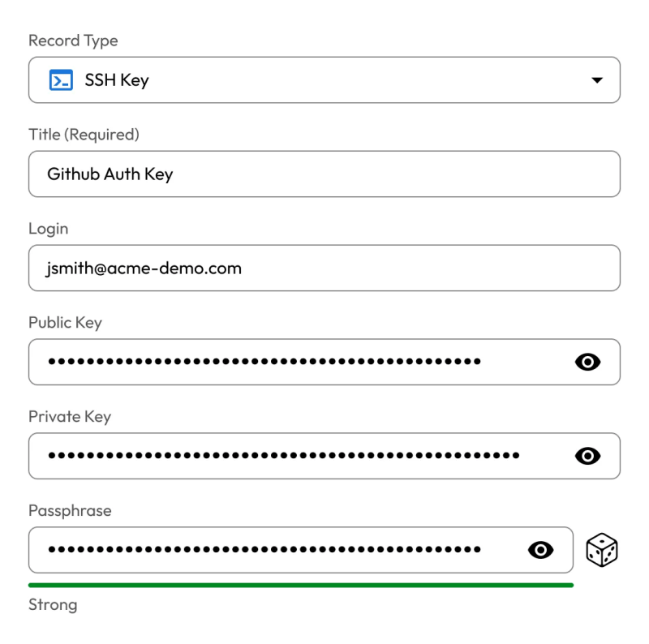
Task: Click the SSH Key text in selector
Action: pos(117,79)
